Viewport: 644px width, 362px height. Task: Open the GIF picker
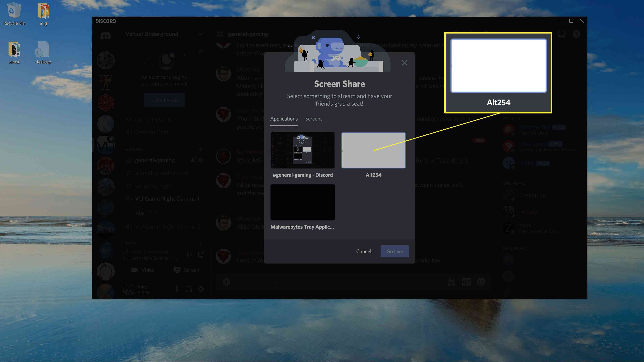[x=466, y=282]
